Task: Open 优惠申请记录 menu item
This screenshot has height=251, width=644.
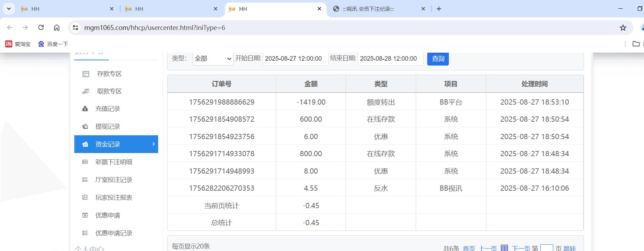Action: click(x=113, y=233)
